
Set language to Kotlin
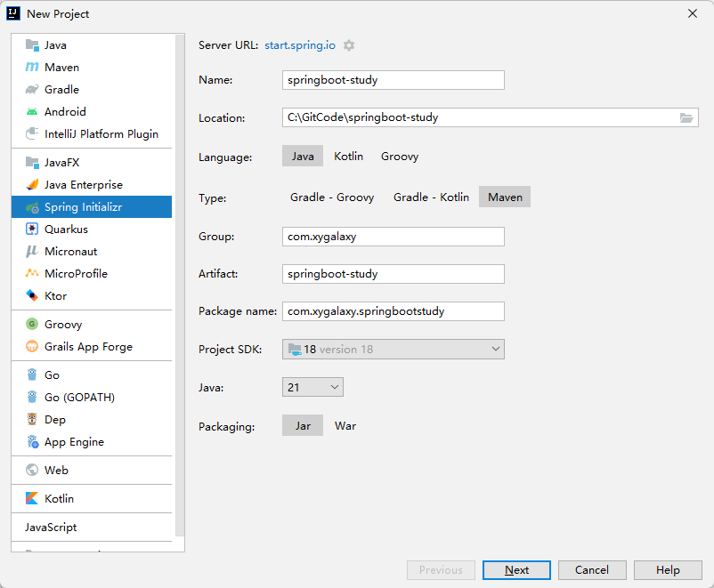point(348,157)
